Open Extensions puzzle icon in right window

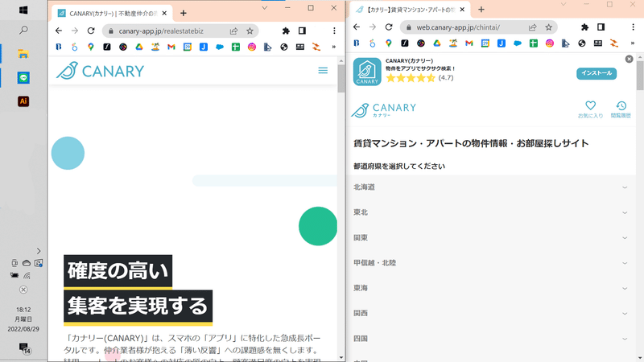click(585, 27)
